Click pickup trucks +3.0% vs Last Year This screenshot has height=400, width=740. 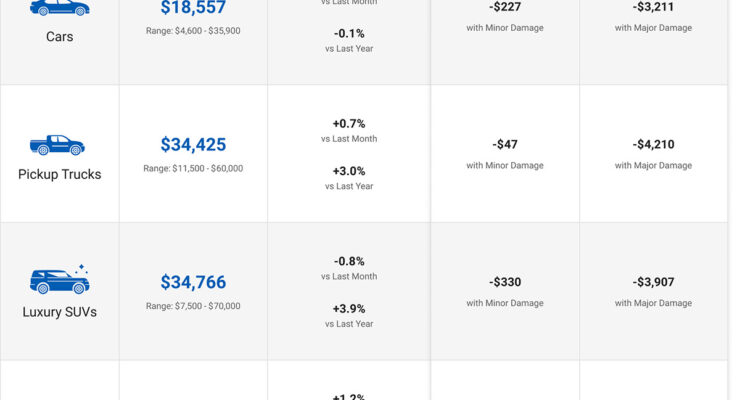click(x=349, y=171)
